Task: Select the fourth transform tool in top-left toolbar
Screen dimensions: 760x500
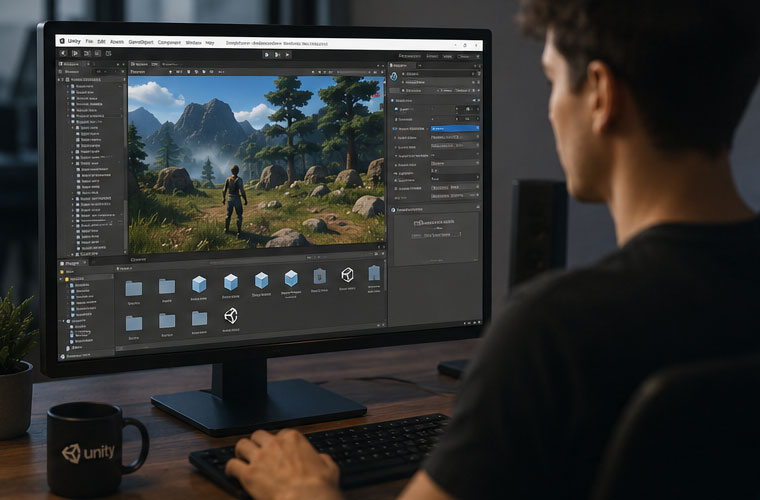Action: point(98,53)
